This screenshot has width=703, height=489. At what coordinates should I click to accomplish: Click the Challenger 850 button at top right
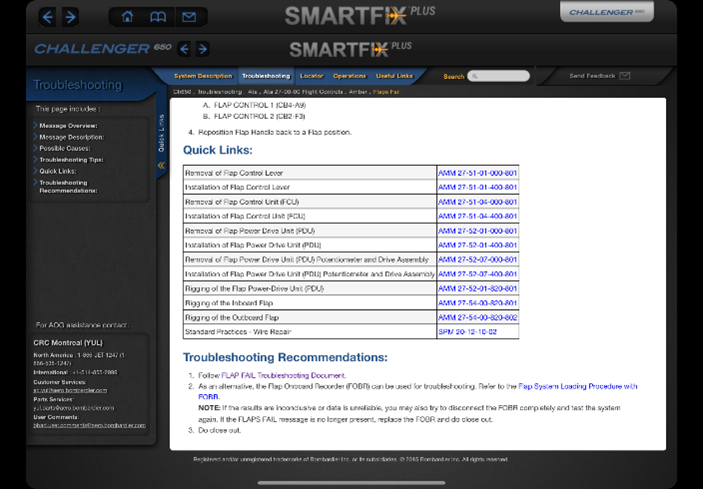pos(607,12)
